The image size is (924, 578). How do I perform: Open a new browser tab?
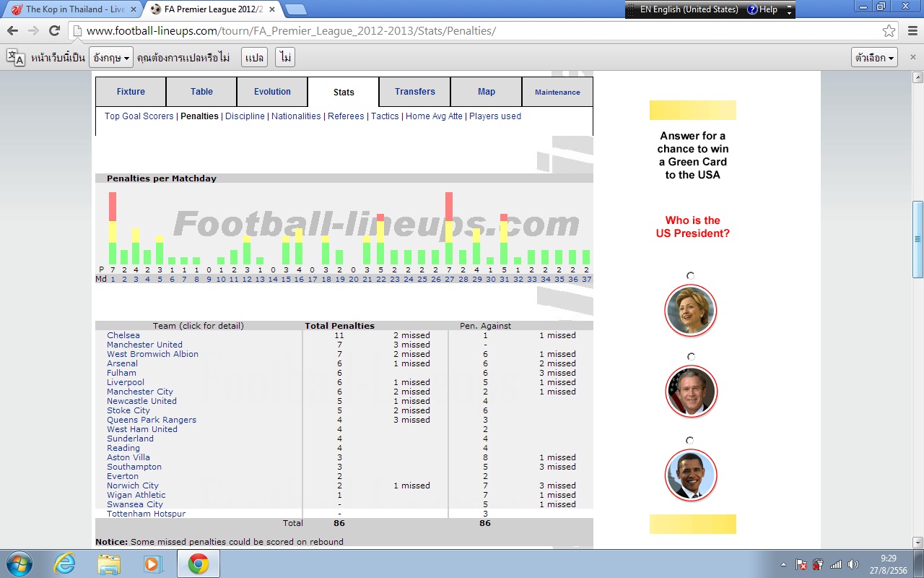tap(295, 9)
